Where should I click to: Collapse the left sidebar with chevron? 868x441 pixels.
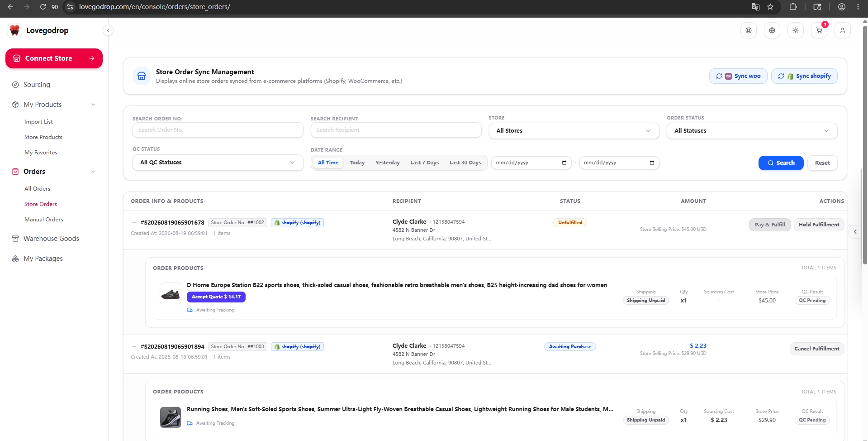pos(108,30)
